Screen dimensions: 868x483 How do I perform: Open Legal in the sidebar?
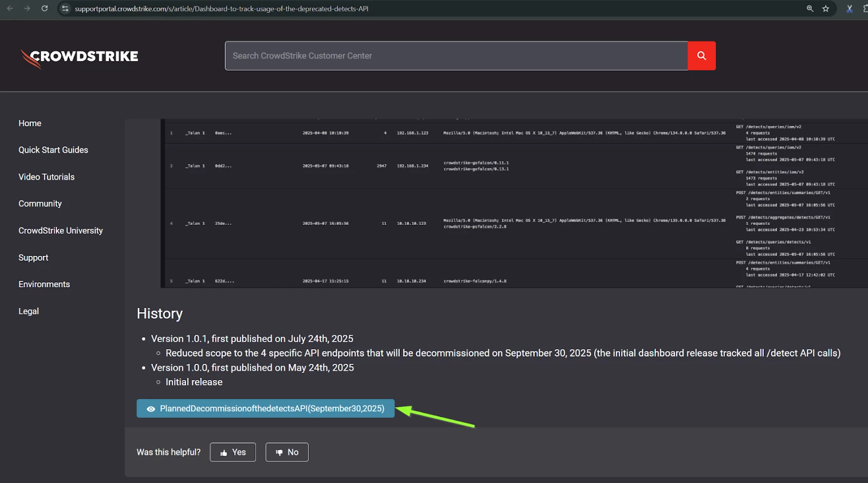pos(29,312)
